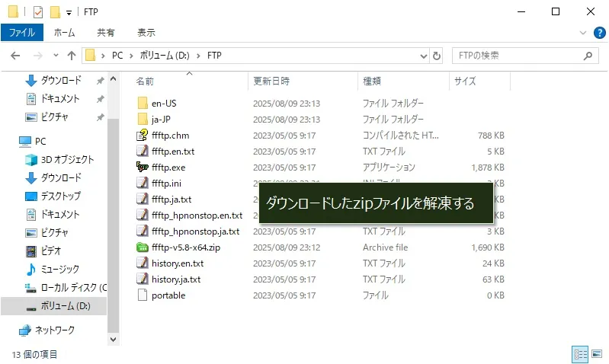The height and width of the screenshot is (364, 609).
Task: Select ffftp.en.txt file name
Action: 173,152
